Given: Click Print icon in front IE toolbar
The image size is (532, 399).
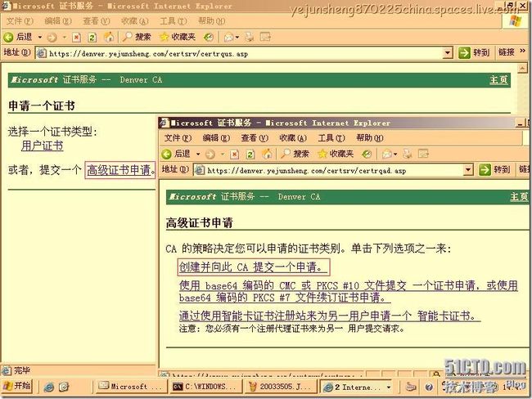Looking at the screenshot, I should click(x=408, y=154).
